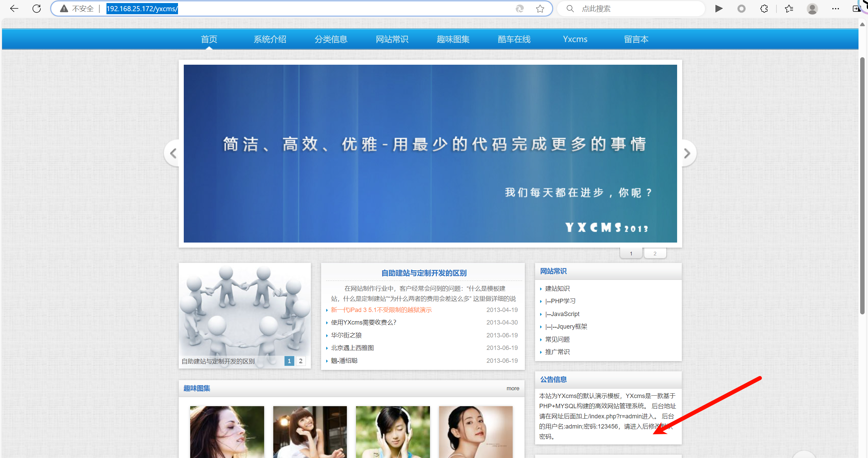868x458 pixels.
Task: Switch banner to slide 2 indicator
Action: click(655, 253)
